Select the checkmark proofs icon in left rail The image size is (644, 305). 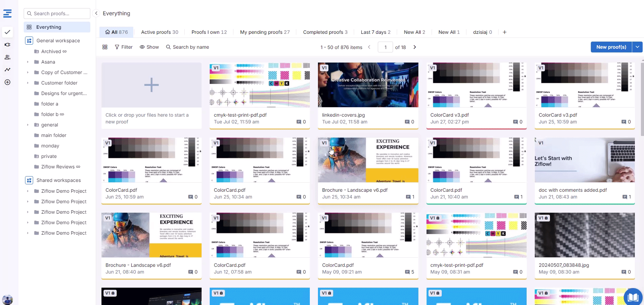[7, 32]
